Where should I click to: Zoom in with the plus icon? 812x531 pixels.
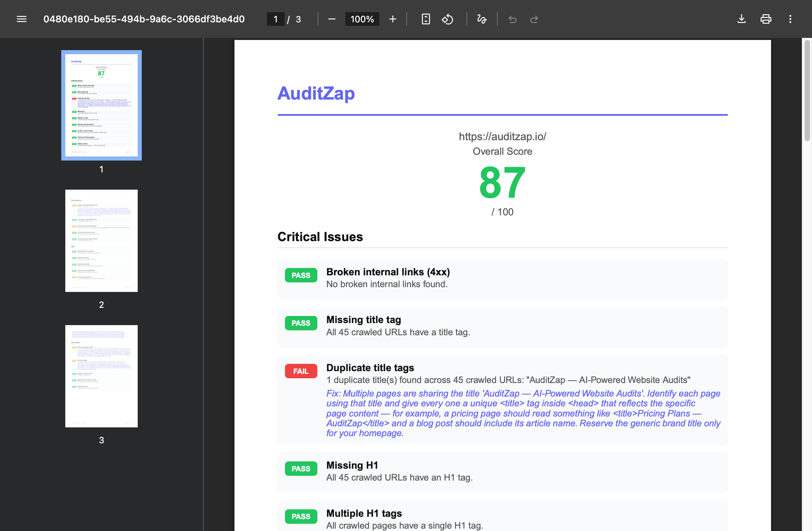(x=393, y=19)
